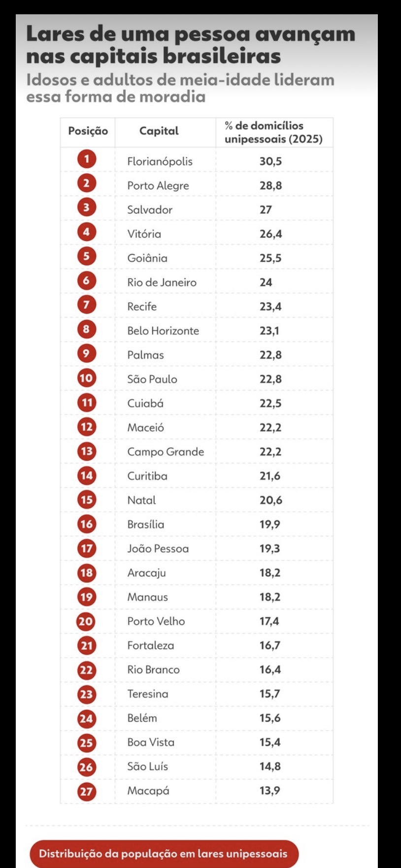Click the number 3 badge beside Salvador
401x868 pixels.
87,207
